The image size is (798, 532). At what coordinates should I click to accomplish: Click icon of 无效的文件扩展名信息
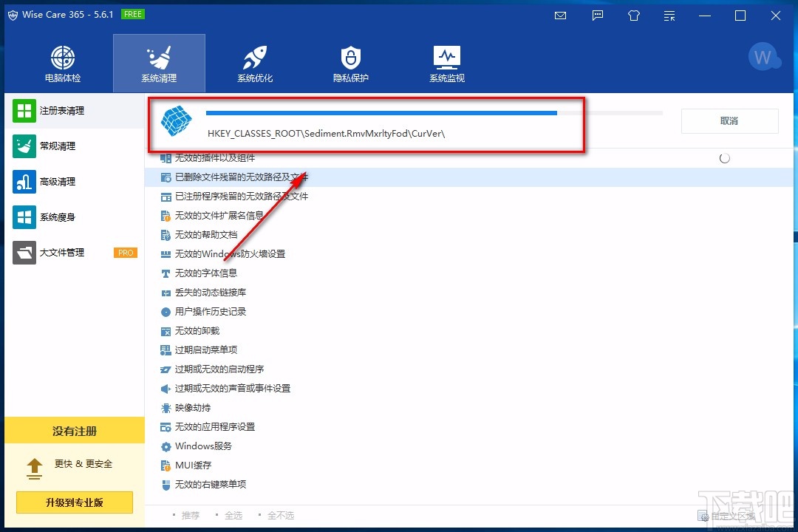point(166,216)
